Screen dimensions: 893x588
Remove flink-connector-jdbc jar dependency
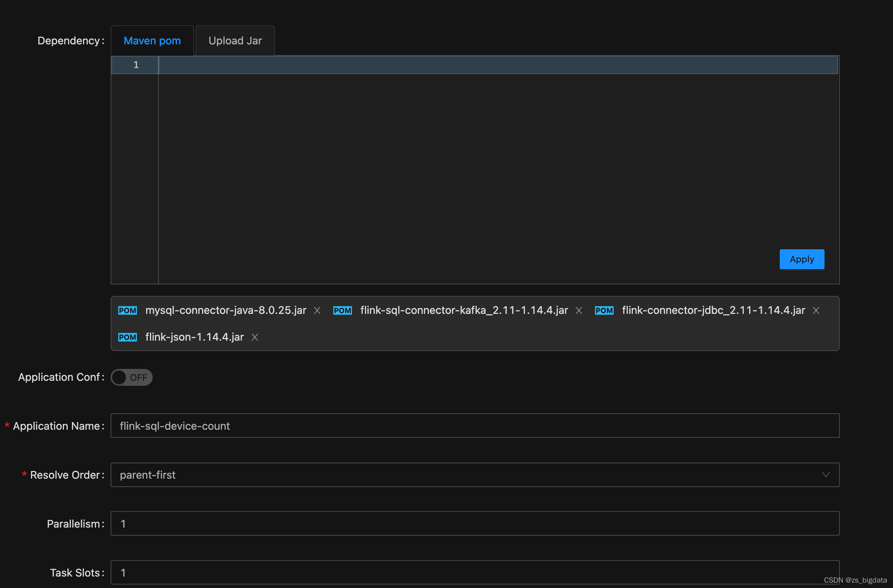816,310
